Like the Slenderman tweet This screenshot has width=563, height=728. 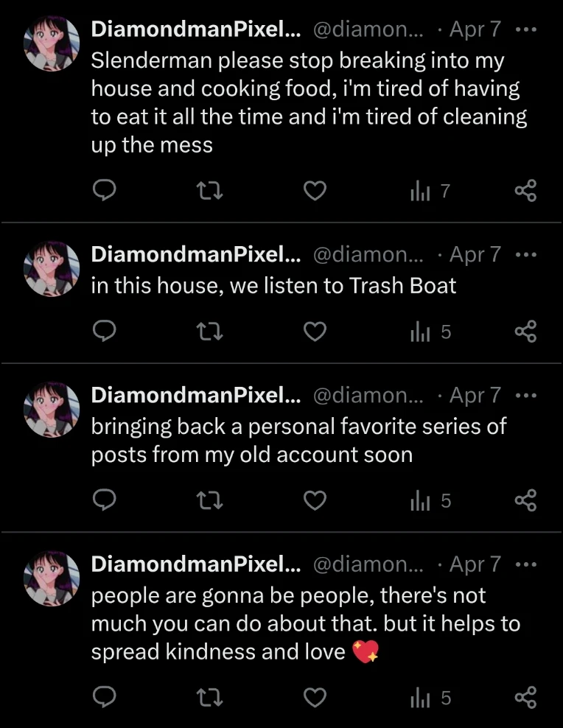(315, 192)
